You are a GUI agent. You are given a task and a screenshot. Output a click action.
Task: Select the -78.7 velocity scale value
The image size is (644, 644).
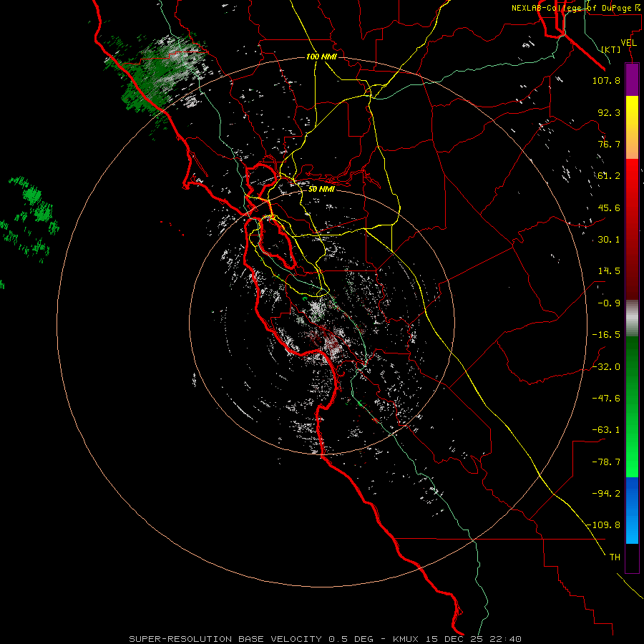(606, 462)
